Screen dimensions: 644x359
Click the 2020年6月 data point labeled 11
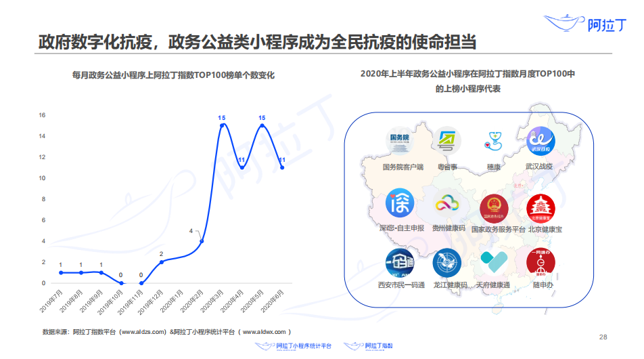[282, 167]
